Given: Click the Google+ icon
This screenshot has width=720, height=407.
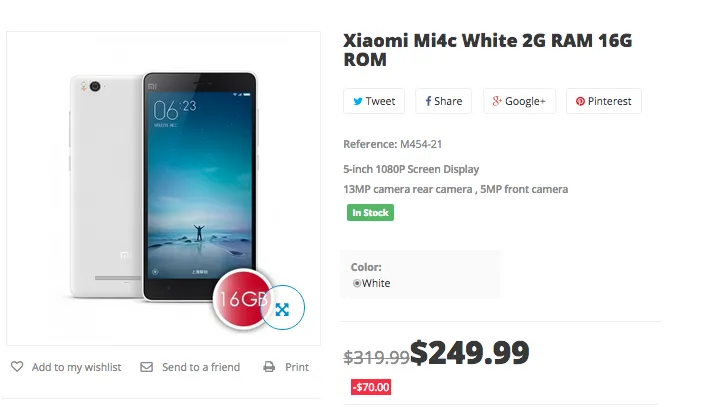Looking at the screenshot, I should (x=496, y=101).
